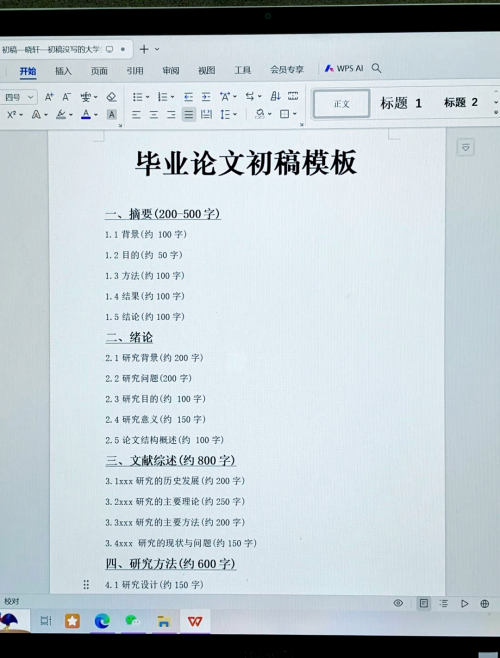Decrease font size with A- icon
This screenshot has width=500, height=658.
click(66, 97)
